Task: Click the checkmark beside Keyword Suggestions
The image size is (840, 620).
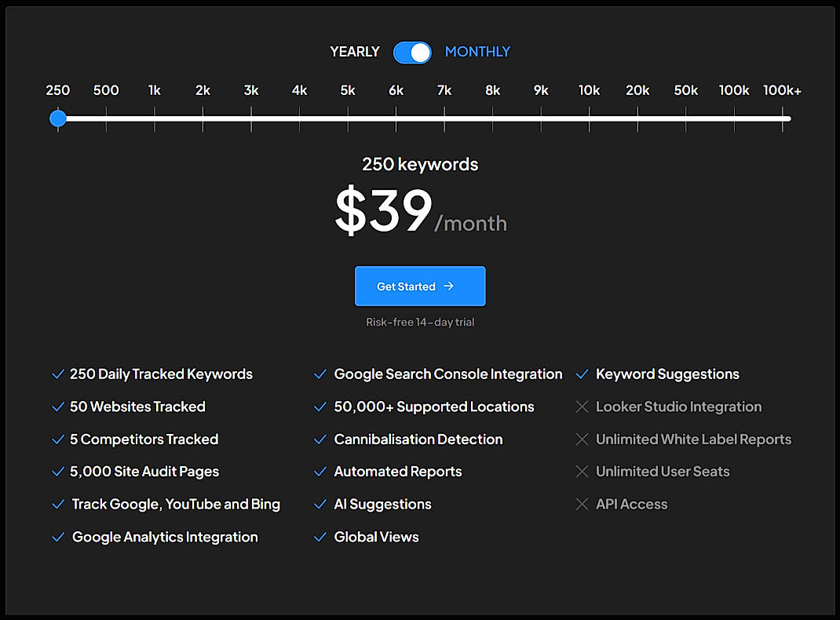Action: [582, 374]
